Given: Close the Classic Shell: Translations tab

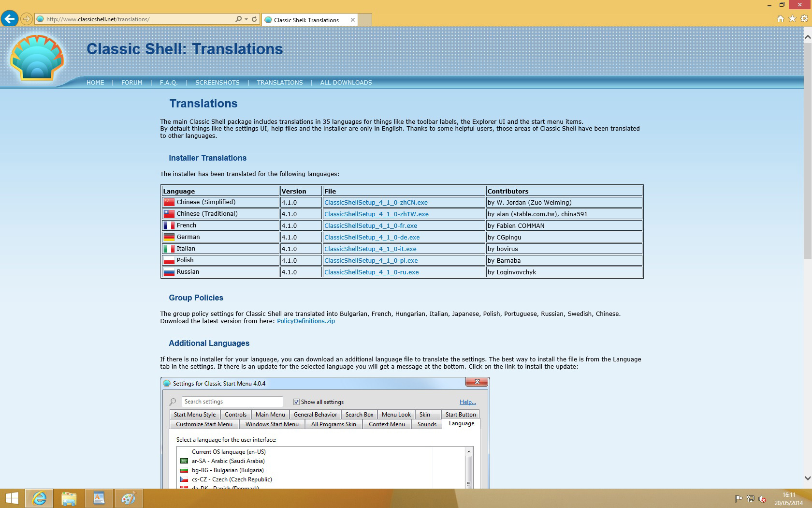Looking at the screenshot, I should (353, 20).
